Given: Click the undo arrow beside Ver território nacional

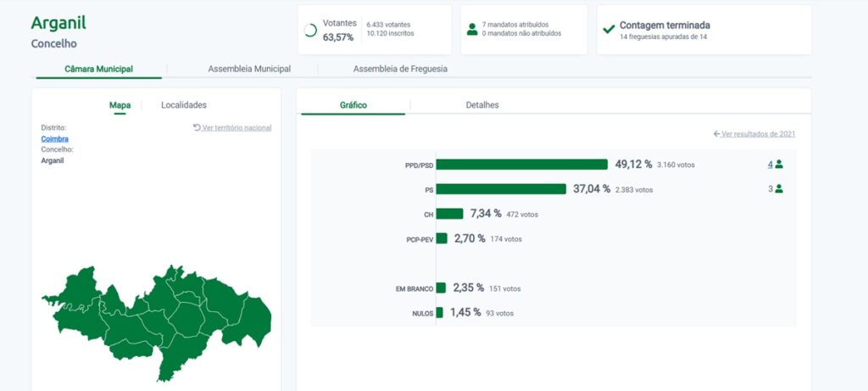Looking at the screenshot, I should tap(197, 128).
